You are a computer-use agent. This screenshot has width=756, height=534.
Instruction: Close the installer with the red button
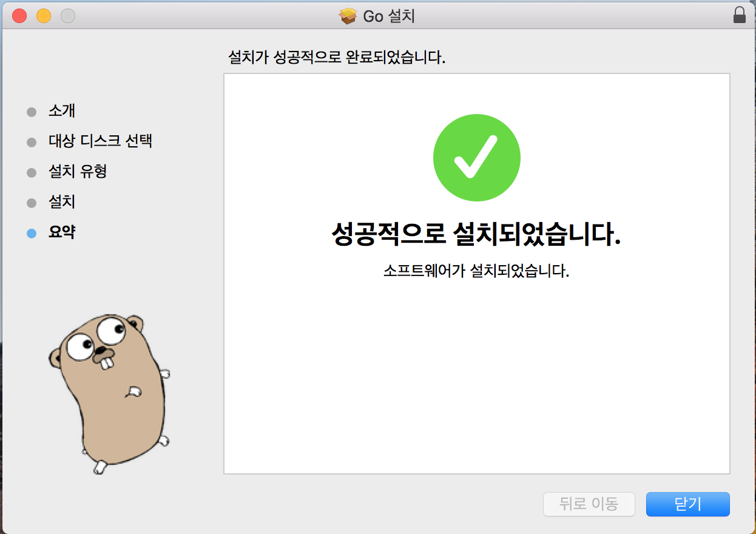(x=19, y=16)
